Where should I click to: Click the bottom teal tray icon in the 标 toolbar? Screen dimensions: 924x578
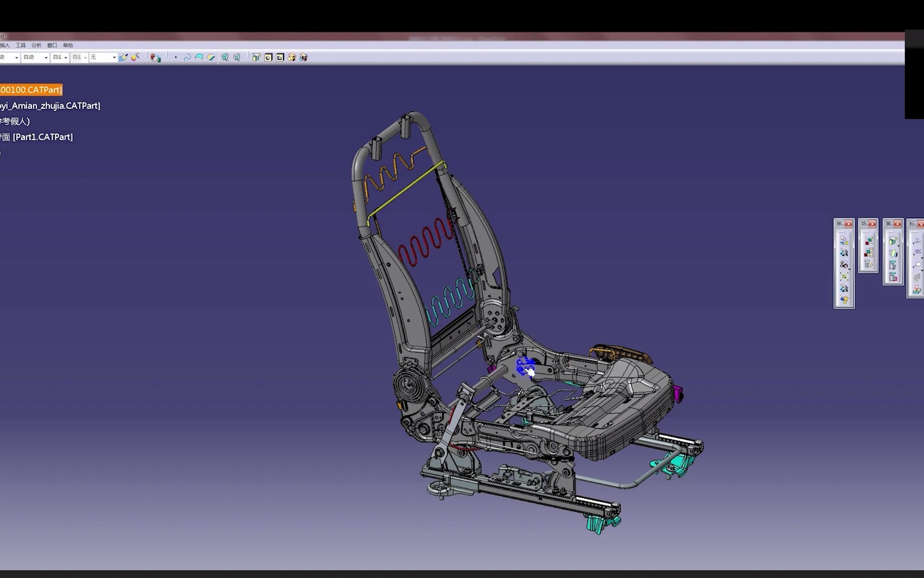917,290
